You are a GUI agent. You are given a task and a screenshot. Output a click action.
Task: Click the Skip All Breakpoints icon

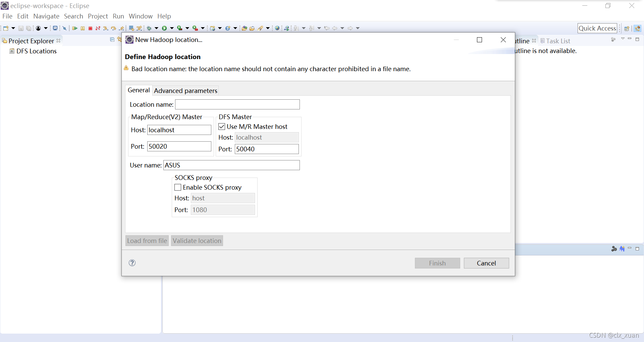pyautogui.click(x=65, y=28)
